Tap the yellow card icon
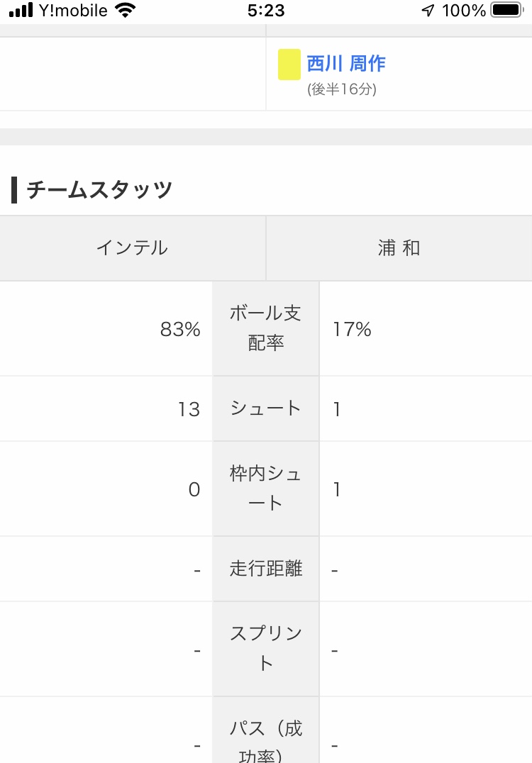Viewport: 532px width, 763px height. (x=289, y=65)
